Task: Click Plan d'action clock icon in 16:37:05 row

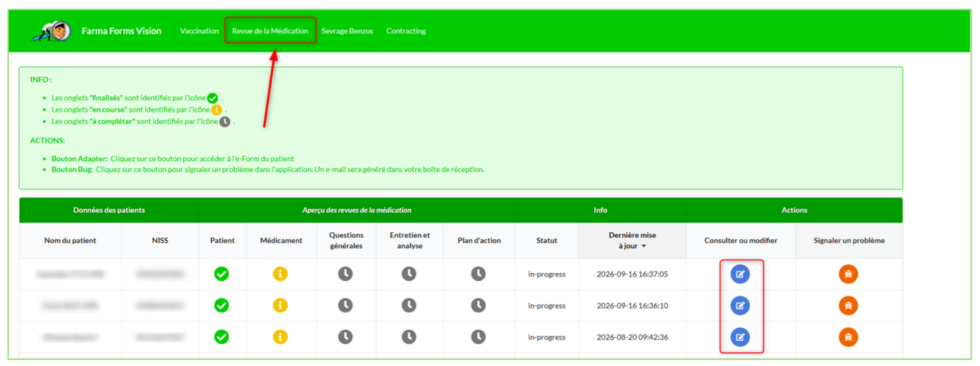Action: click(x=478, y=274)
